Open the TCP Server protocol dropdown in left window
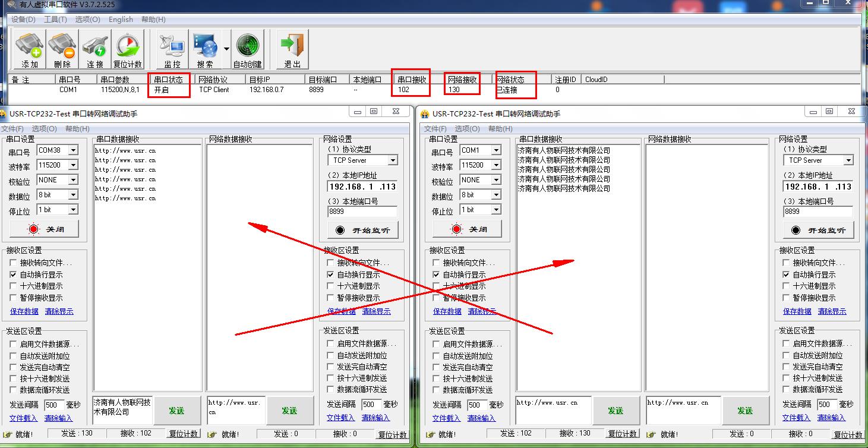868x448 pixels. 392,160
